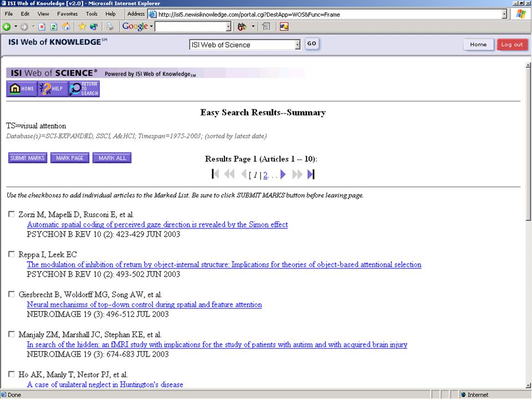Open 'The modulation of inhibition of return' article link

[x=224, y=265]
